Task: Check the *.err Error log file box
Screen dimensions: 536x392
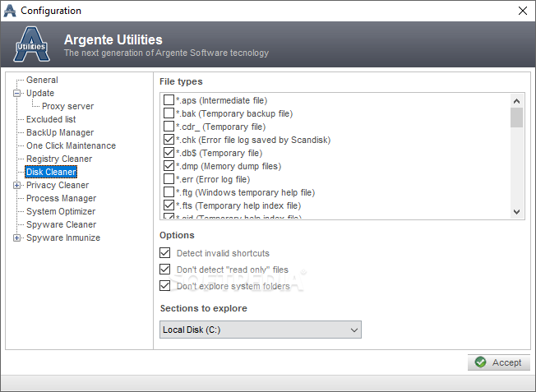Action: click(169, 179)
